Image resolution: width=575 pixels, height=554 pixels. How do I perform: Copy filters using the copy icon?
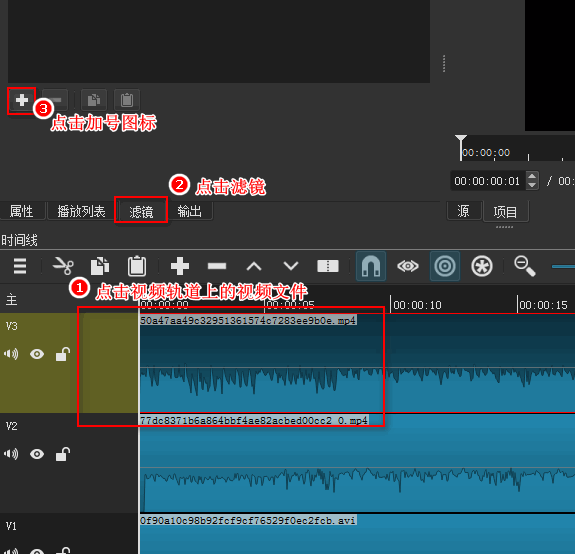click(x=94, y=100)
